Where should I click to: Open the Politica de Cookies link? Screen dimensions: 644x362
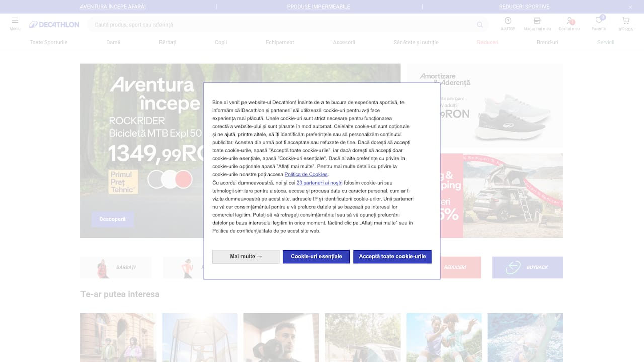tap(306, 174)
